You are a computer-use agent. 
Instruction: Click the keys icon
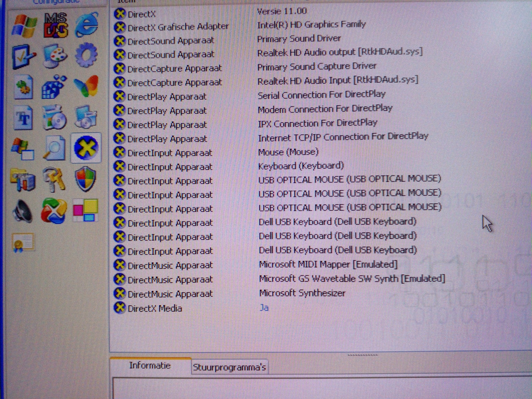tap(54, 180)
